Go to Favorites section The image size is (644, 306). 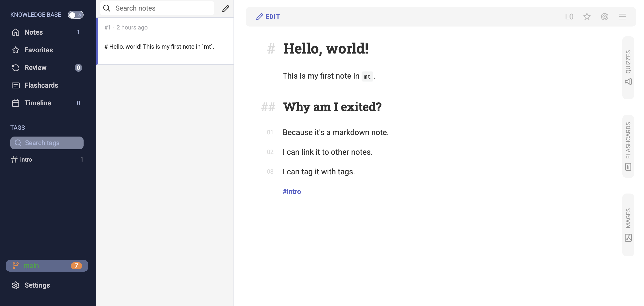click(39, 50)
